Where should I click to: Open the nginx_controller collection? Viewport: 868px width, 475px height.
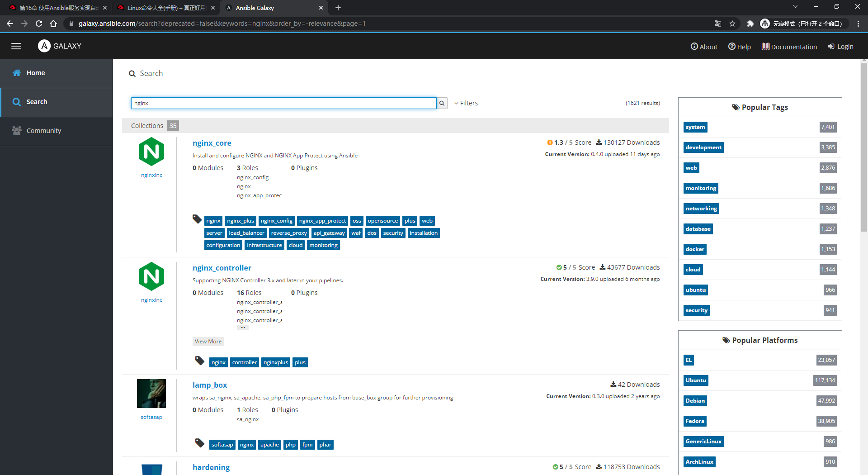(x=222, y=268)
